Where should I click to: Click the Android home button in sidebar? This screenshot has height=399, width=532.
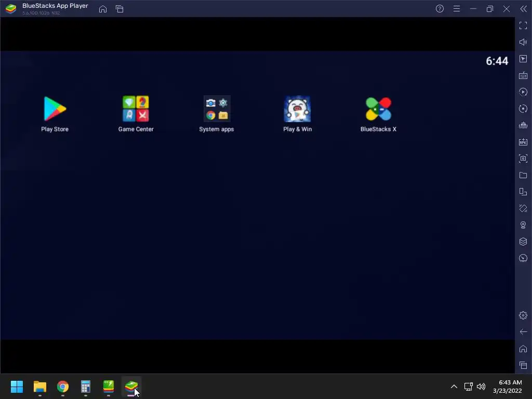click(523, 349)
